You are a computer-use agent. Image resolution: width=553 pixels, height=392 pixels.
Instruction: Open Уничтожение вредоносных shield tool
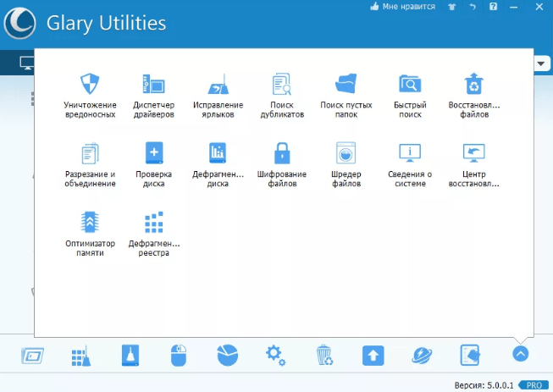90,95
